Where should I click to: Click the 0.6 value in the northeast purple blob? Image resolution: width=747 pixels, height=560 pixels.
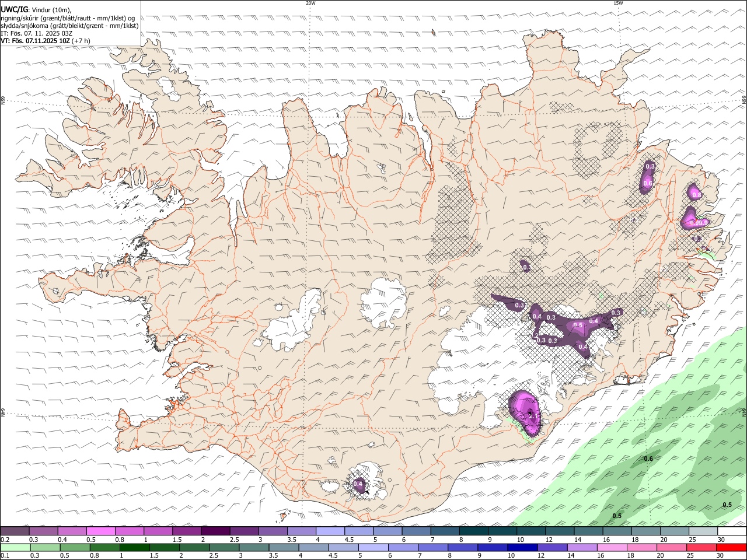[647, 183]
